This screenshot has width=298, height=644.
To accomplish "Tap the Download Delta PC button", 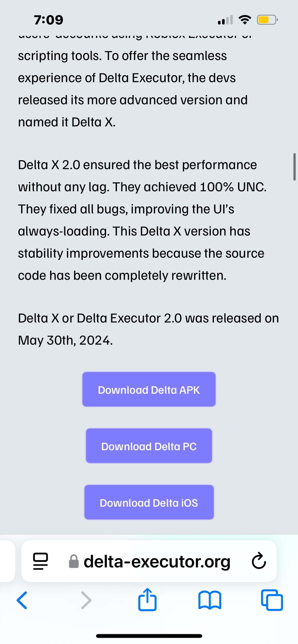I will [x=149, y=446].
